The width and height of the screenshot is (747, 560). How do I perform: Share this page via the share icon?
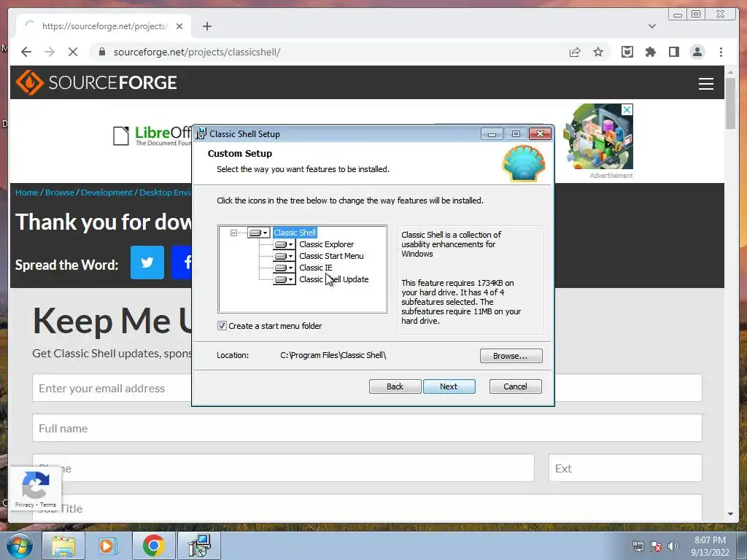[x=575, y=52]
